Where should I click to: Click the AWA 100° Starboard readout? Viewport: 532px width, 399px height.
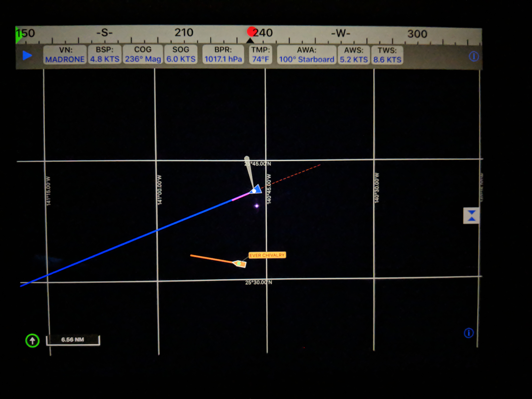point(307,55)
